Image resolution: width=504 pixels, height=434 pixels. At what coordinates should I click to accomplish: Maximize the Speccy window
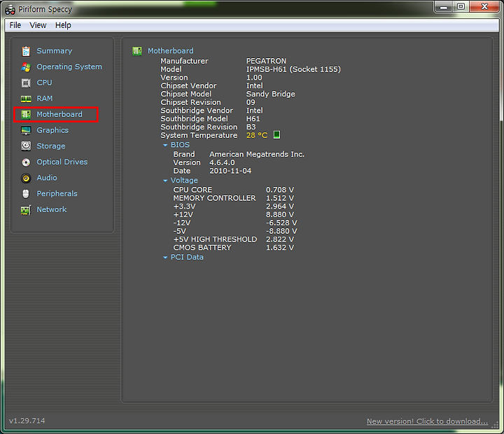click(x=461, y=7)
